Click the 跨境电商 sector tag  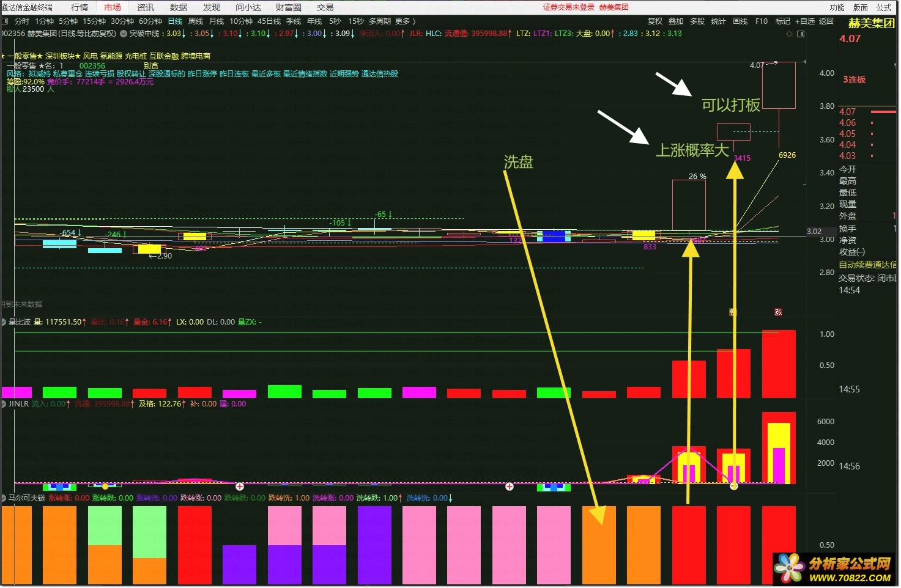[196, 56]
